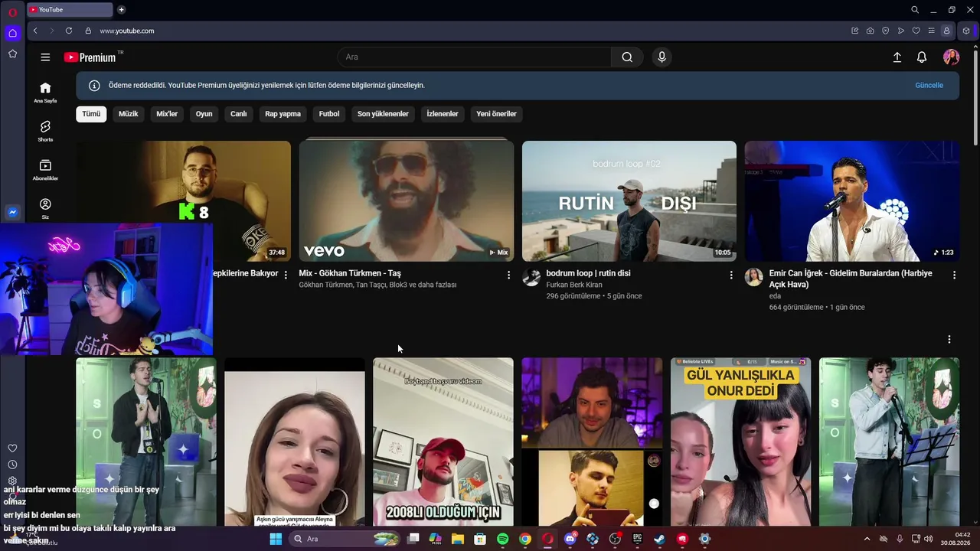Select the Oyun filter chip

204,114
